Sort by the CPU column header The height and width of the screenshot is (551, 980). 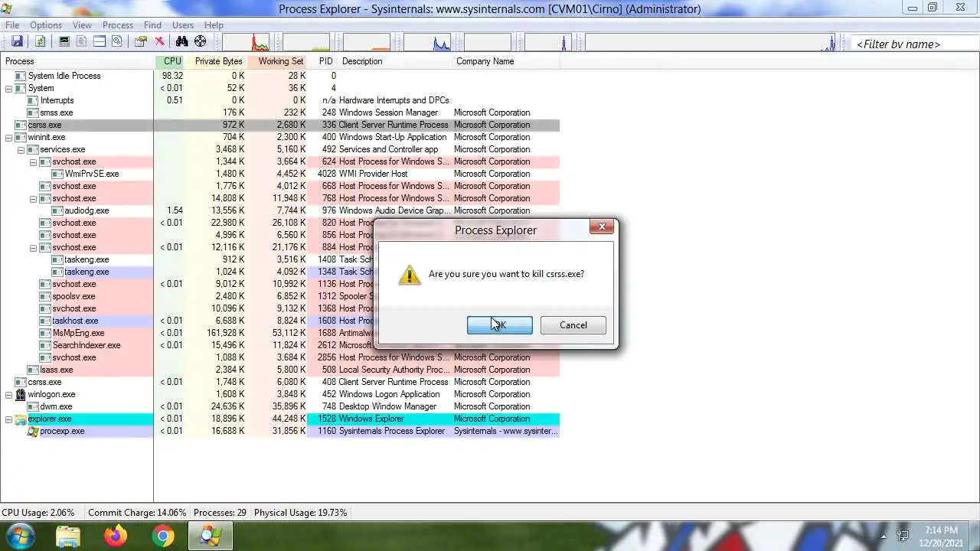[170, 61]
